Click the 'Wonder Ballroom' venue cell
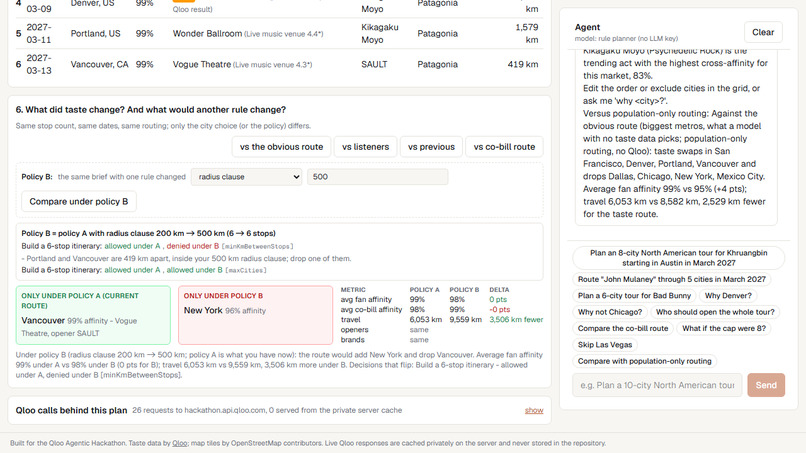Screen dimensions: 806x453 pos(248,33)
